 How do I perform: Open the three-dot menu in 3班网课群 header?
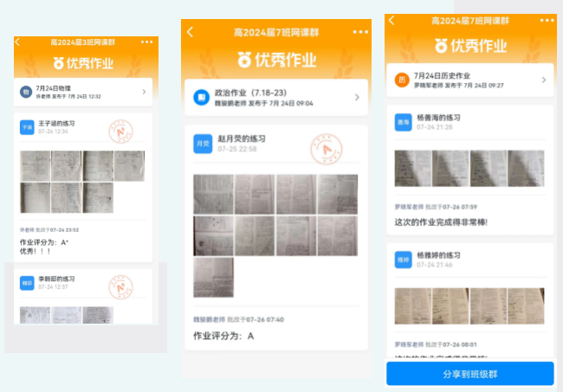click(146, 42)
